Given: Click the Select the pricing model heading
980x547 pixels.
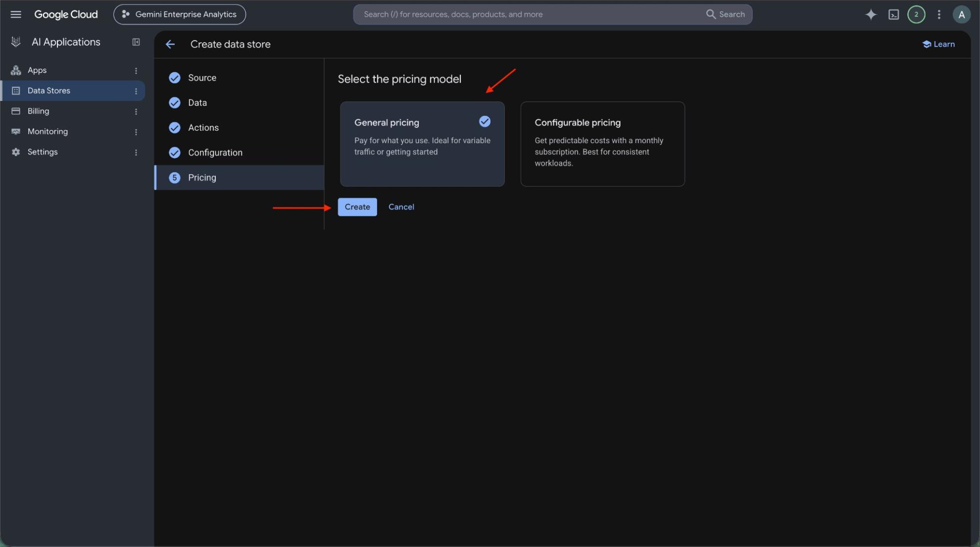Looking at the screenshot, I should point(399,79).
